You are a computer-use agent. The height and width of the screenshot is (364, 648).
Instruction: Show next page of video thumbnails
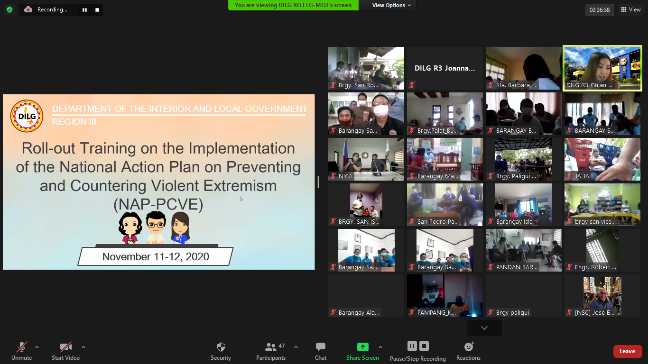484,328
